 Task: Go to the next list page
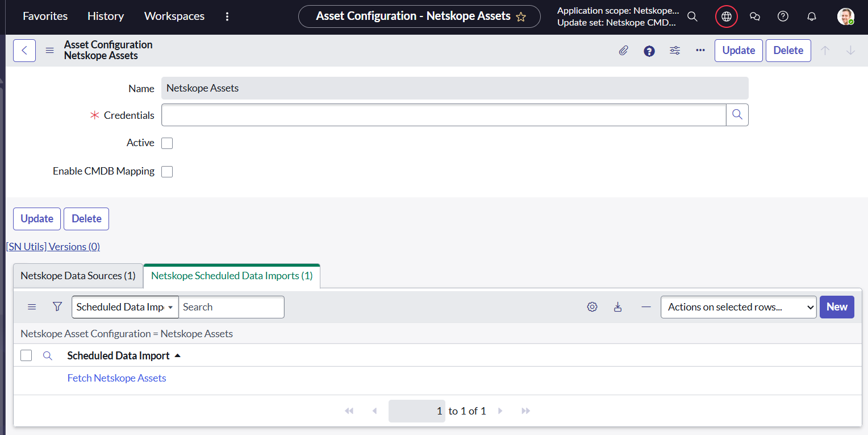[x=500, y=411]
